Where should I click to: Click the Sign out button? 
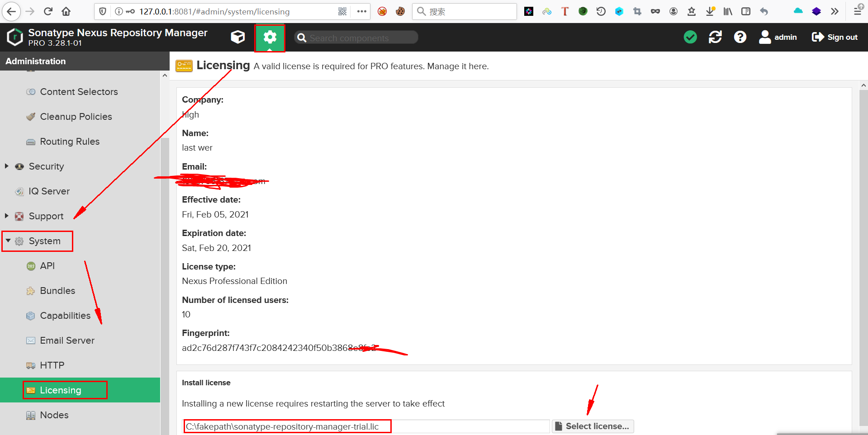tap(835, 37)
